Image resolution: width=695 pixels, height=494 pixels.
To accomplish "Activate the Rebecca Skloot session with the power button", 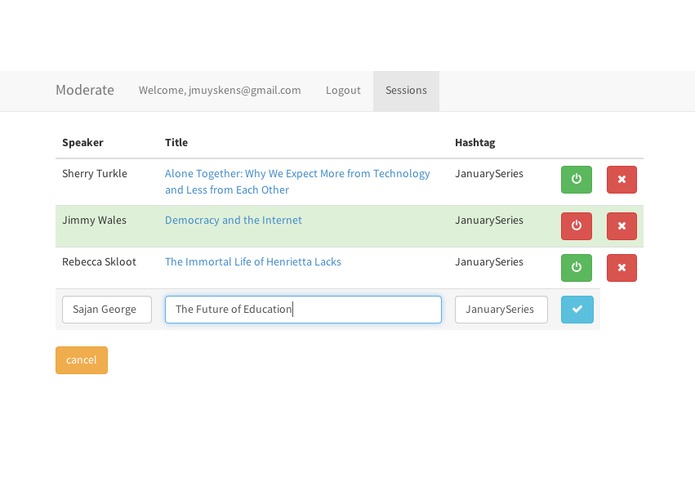I will point(576,268).
